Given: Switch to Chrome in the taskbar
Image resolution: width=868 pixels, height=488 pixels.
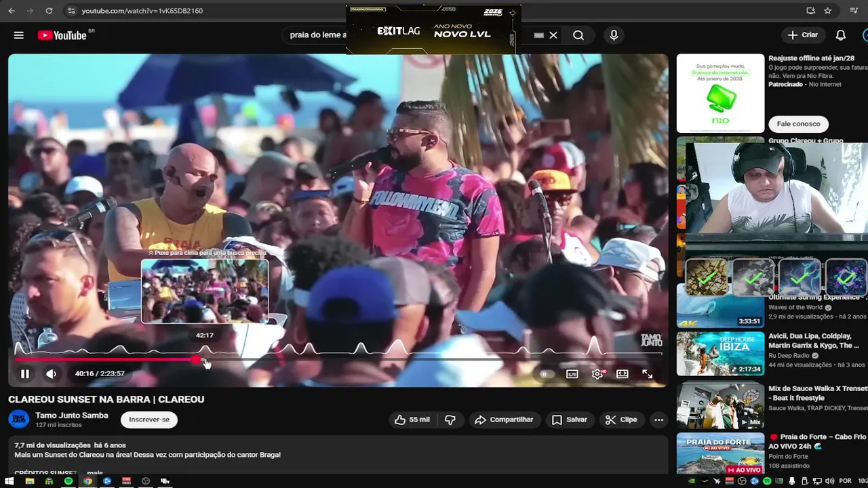Looking at the screenshot, I should 87,481.
